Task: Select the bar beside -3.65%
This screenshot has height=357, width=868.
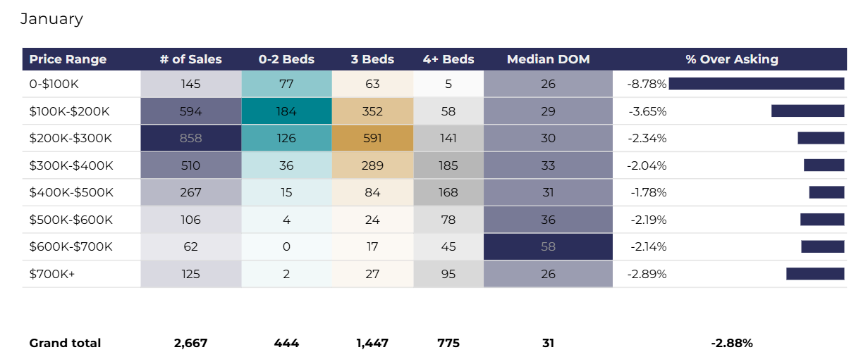Action: (x=807, y=111)
